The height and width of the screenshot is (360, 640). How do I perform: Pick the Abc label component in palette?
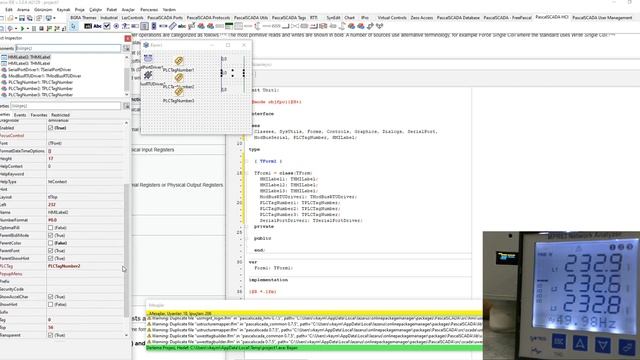(97, 26)
